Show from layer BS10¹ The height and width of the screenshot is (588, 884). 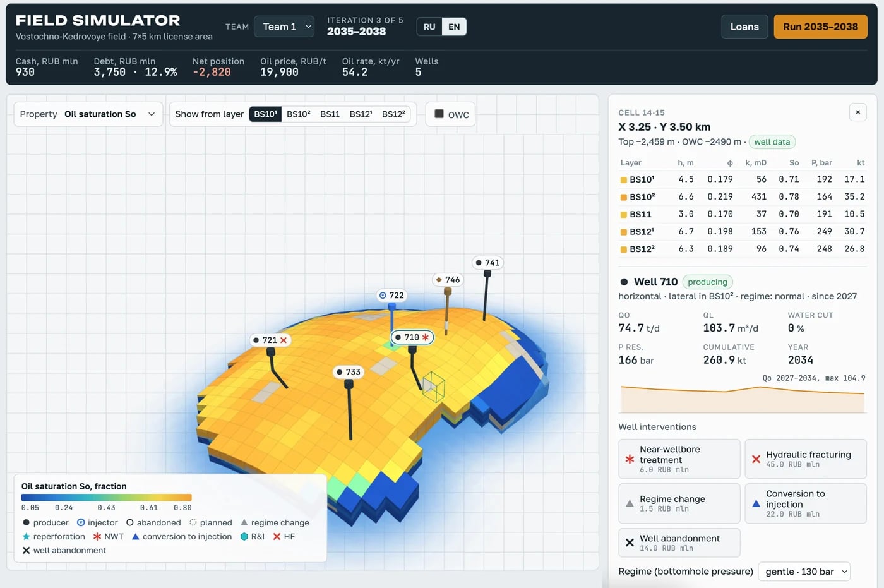265,114
